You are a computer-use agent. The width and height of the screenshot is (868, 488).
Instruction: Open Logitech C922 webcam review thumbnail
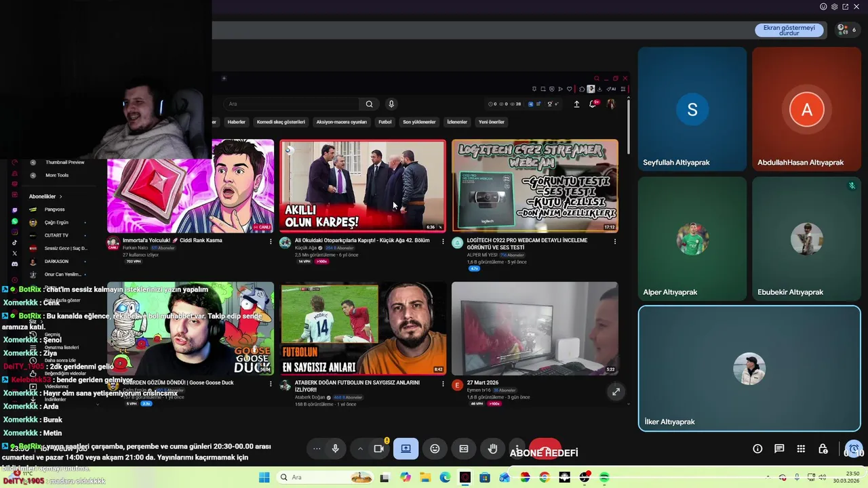pos(535,186)
